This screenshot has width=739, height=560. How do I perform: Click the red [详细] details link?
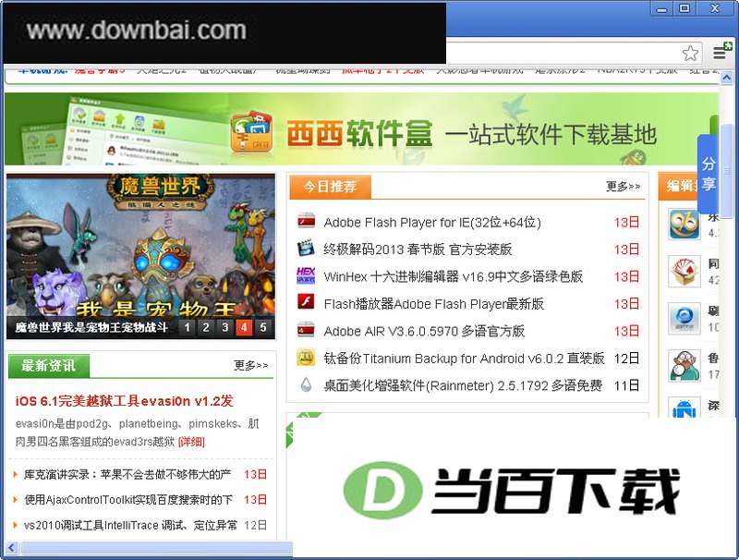(x=191, y=442)
